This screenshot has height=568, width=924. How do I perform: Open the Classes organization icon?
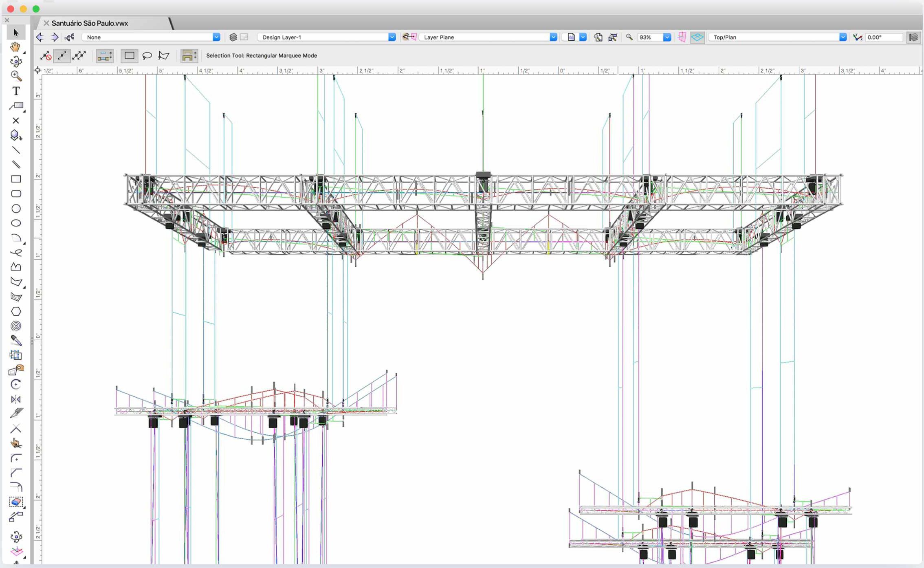69,37
